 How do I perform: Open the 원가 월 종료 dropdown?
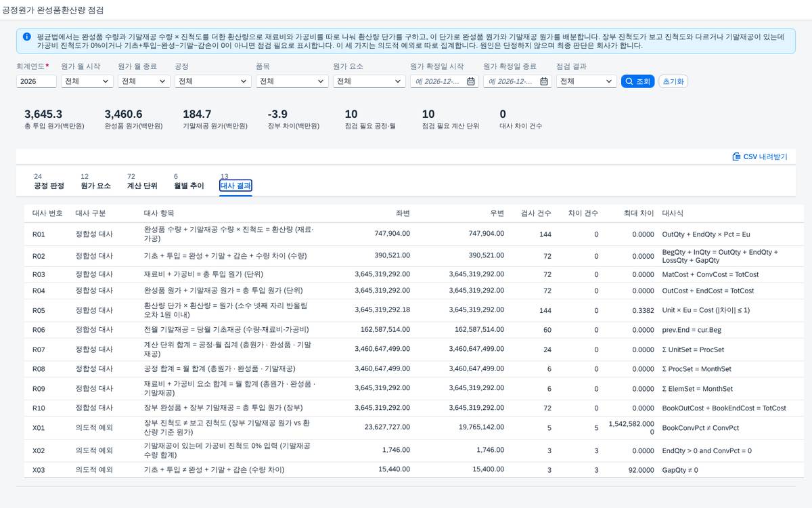[143, 81]
